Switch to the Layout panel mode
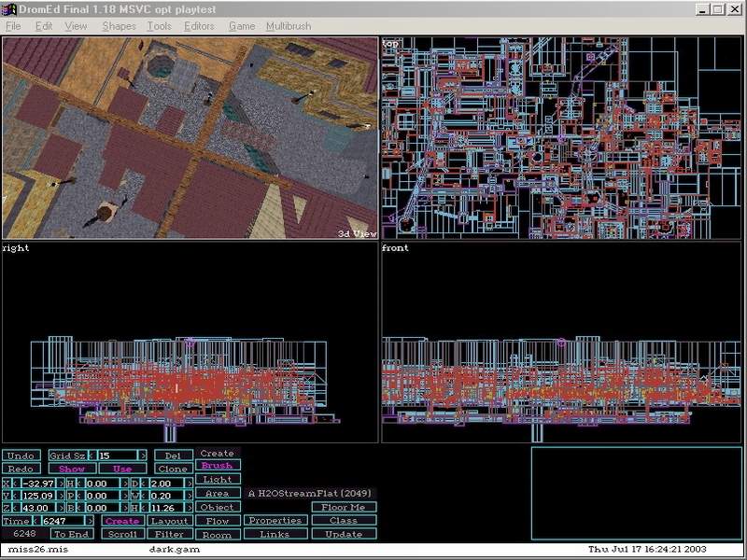 [170, 521]
